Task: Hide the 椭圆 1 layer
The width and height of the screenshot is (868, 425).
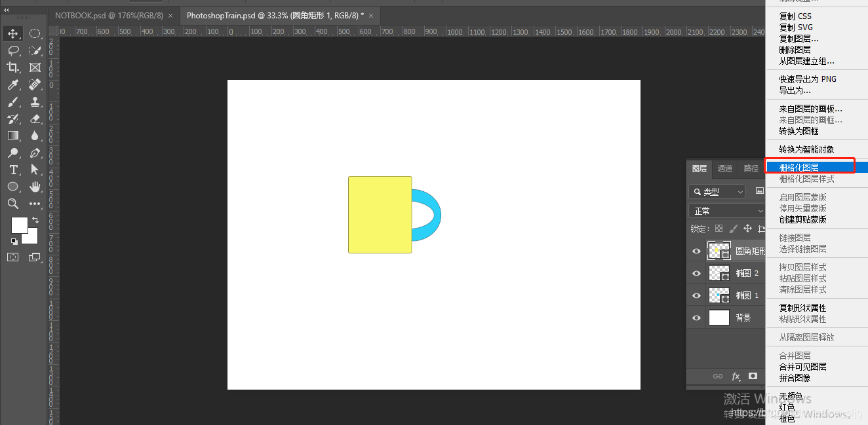Action: click(697, 296)
